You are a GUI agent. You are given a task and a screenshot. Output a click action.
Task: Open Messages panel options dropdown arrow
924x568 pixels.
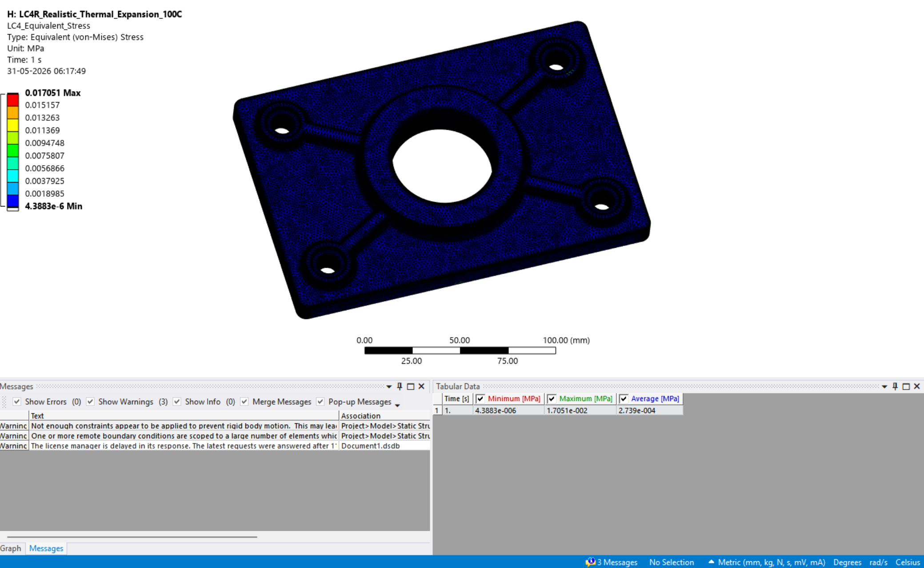tap(389, 387)
